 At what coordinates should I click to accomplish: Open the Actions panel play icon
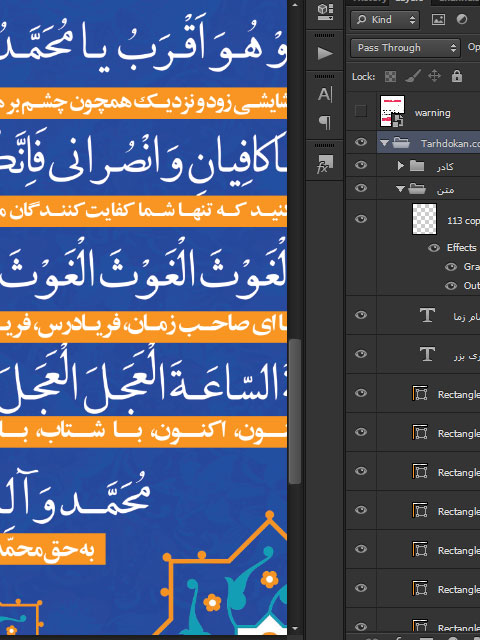(x=325, y=53)
